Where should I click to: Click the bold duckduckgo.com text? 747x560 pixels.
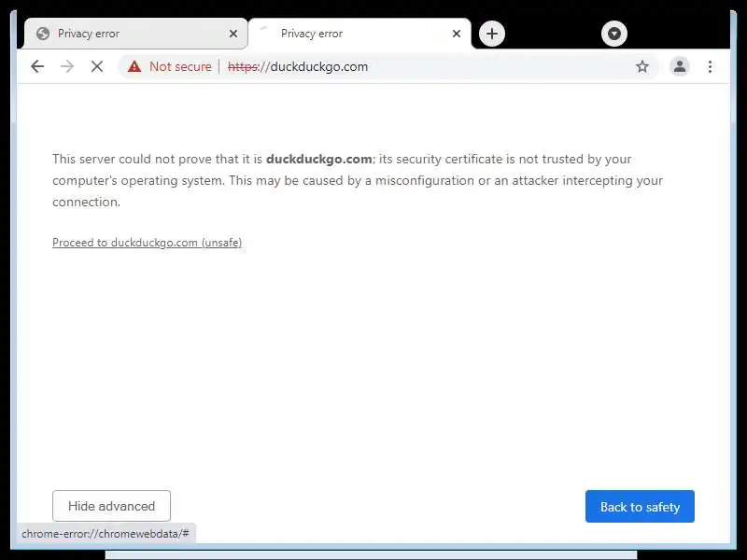tap(318, 159)
